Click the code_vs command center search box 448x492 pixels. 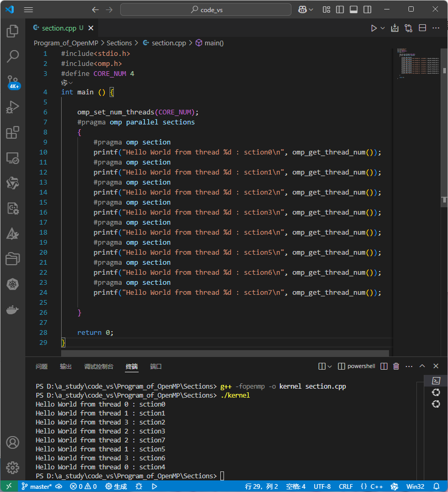tap(206, 9)
